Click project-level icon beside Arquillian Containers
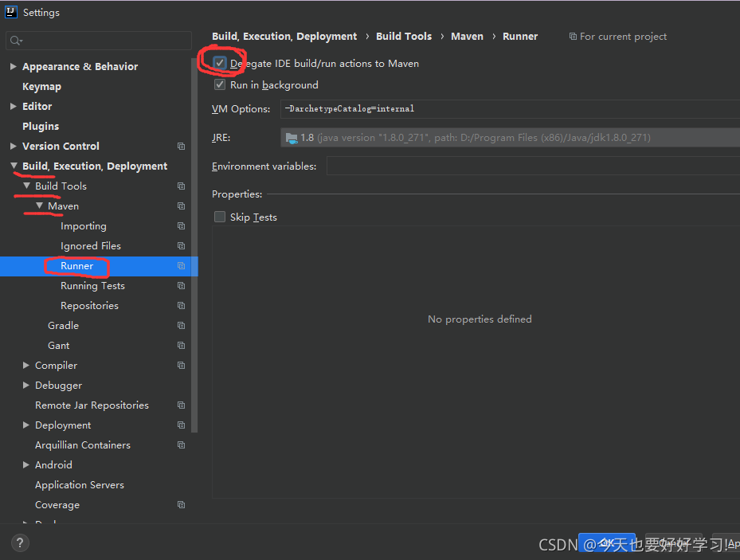The image size is (740, 560). click(x=182, y=444)
